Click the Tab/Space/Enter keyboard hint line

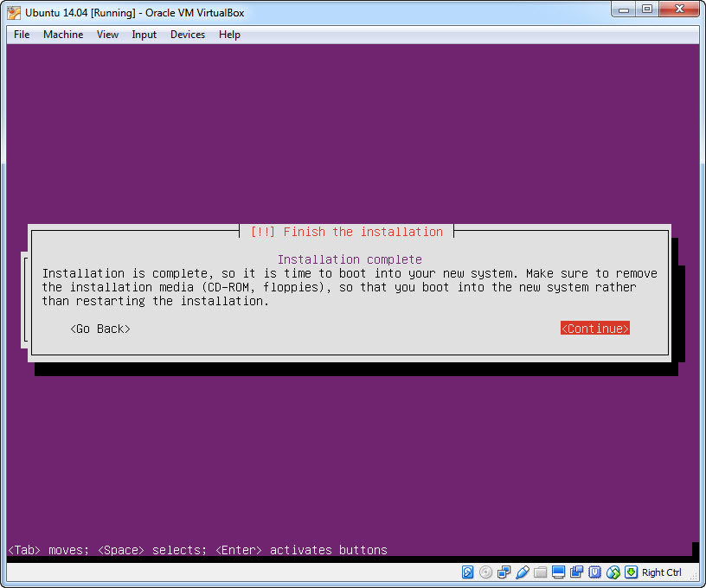(x=197, y=550)
